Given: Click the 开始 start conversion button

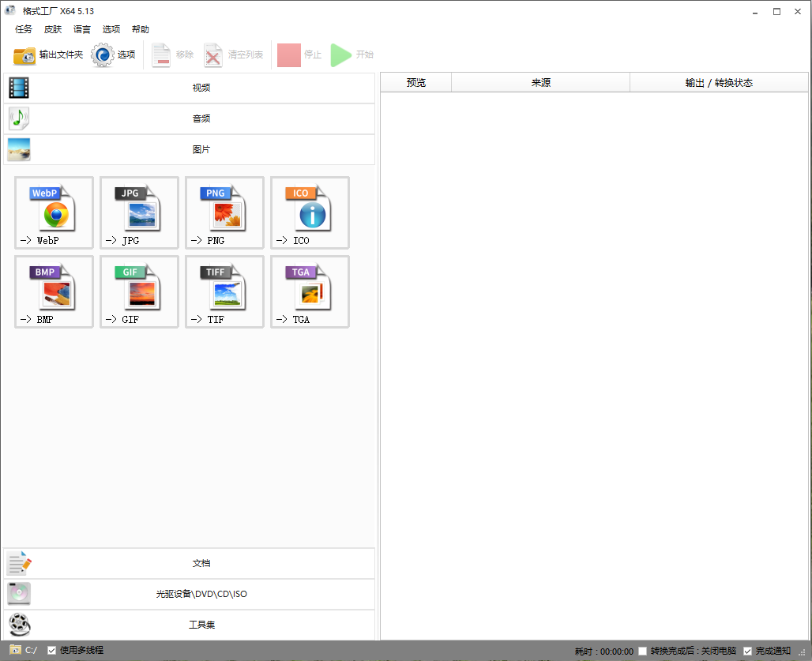Looking at the screenshot, I should [351, 55].
